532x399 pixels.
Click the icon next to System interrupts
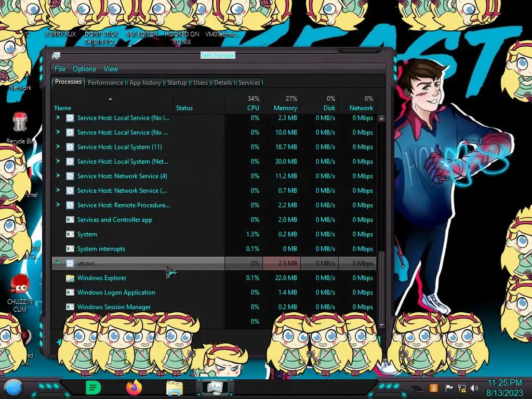tap(70, 249)
